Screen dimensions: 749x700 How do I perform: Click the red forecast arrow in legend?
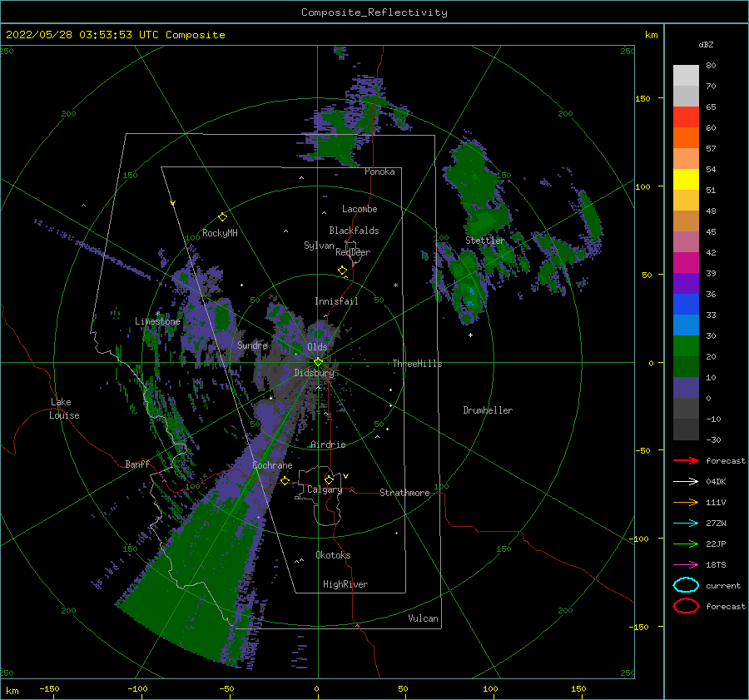point(686,460)
